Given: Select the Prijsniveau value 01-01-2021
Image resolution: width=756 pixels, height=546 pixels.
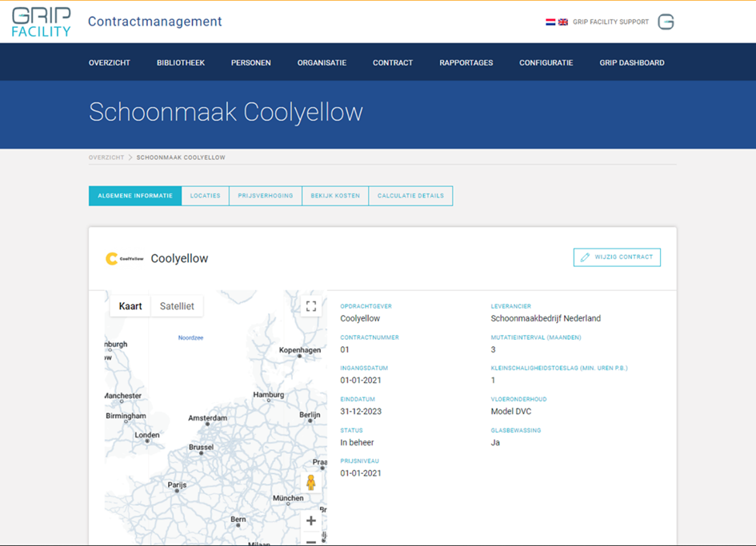Looking at the screenshot, I should (x=361, y=473).
